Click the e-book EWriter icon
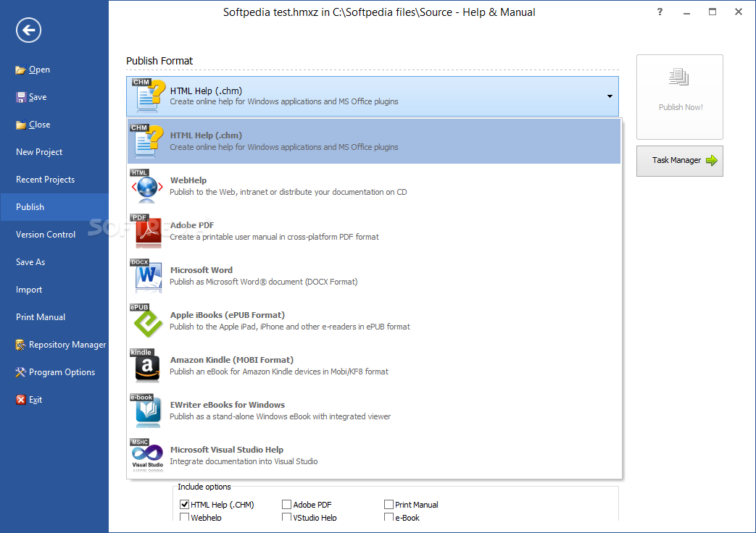The image size is (756, 533). (x=146, y=411)
